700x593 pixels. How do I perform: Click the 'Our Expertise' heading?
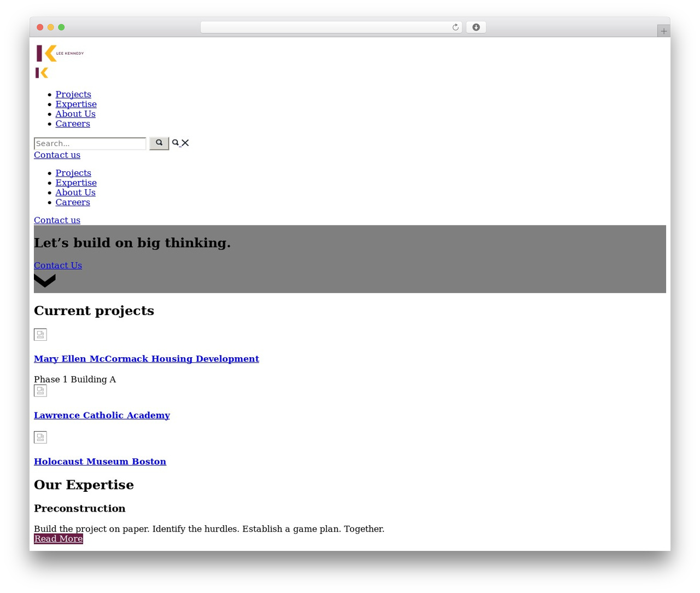click(x=84, y=485)
